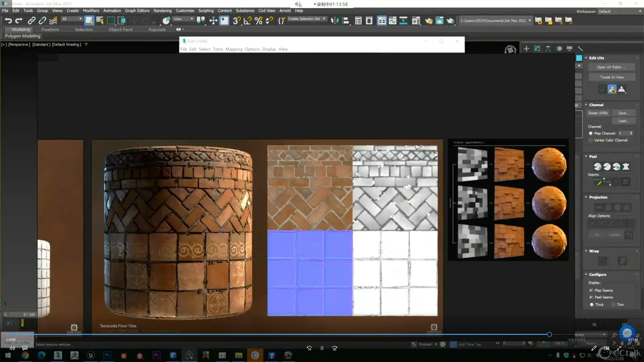644x362 pixels.
Task: Uncheck the Map Seams checkbox
Action: click(x=591, y=290)
